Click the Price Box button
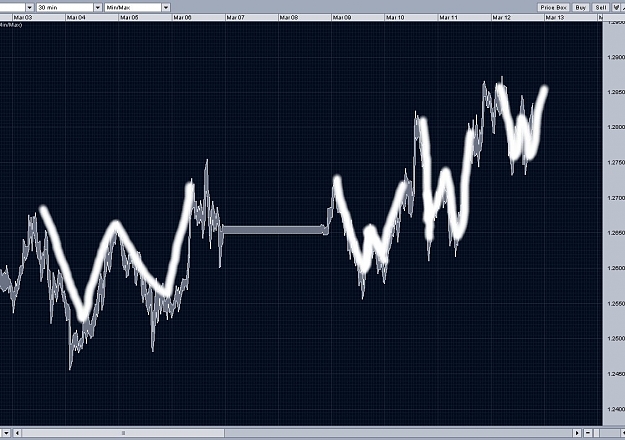 (553, 8)
